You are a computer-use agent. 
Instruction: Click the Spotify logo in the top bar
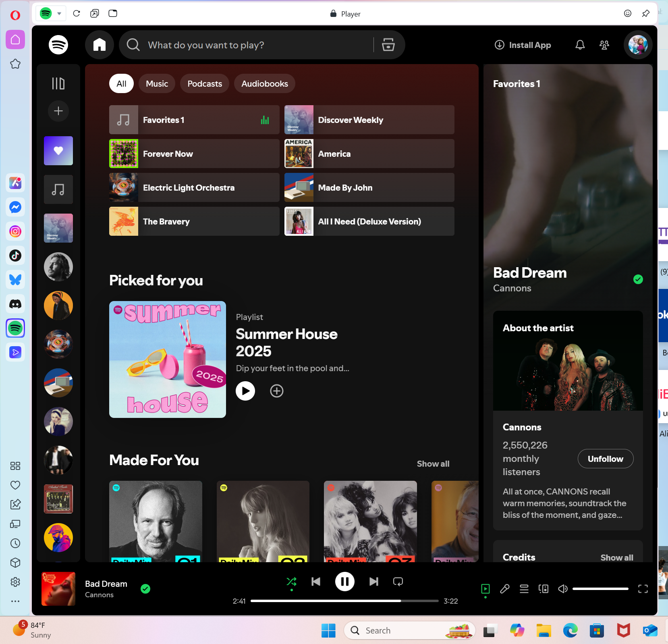[58, 45]
